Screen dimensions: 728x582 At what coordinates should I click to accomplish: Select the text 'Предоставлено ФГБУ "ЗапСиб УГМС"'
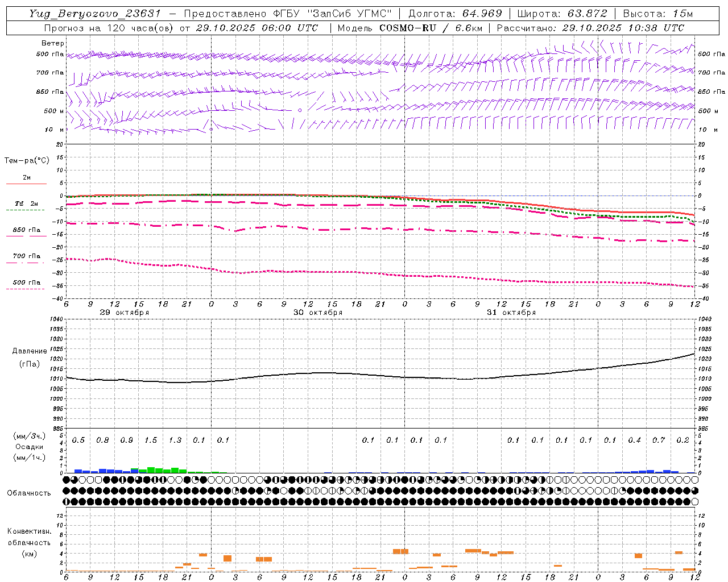pos(288,14)
